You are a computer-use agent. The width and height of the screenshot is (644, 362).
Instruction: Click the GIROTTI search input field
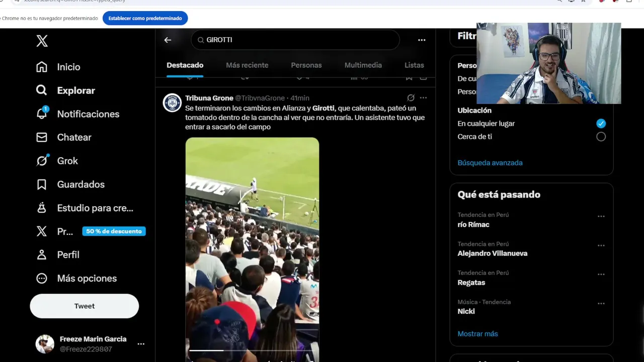click(295, 40)
